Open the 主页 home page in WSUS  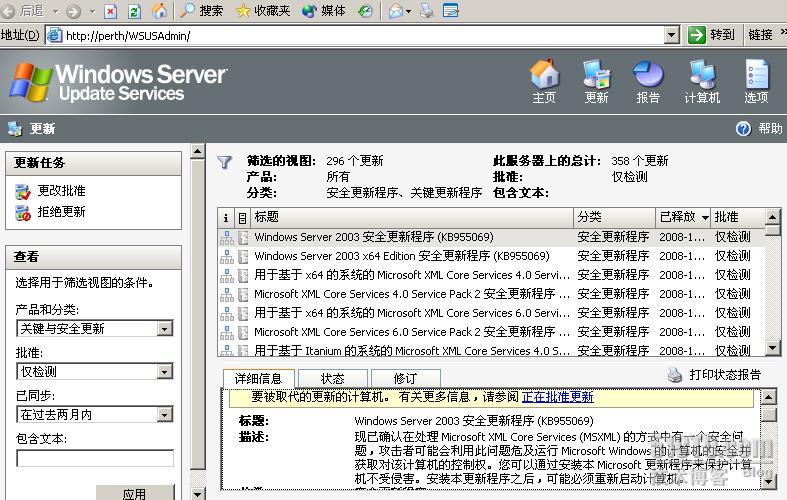pos(544,82)
